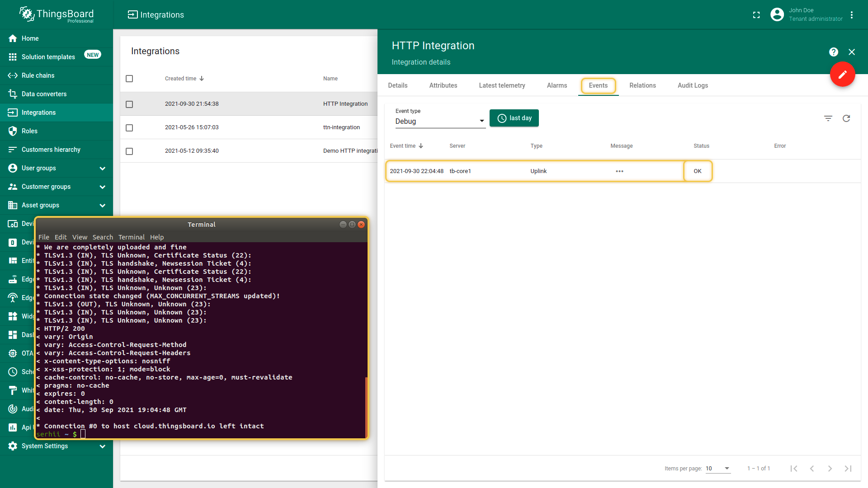This screenshot has width=868, height=488.
Task: Change items per page dropdown
Action: click(718, 469)
